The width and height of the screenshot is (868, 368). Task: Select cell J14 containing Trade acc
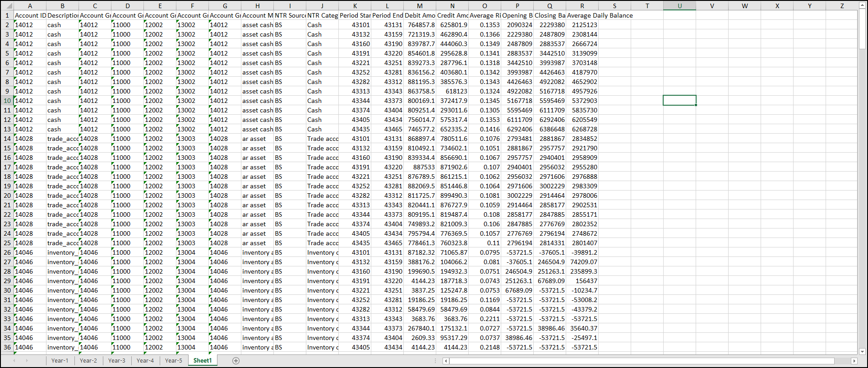point(322,139)
